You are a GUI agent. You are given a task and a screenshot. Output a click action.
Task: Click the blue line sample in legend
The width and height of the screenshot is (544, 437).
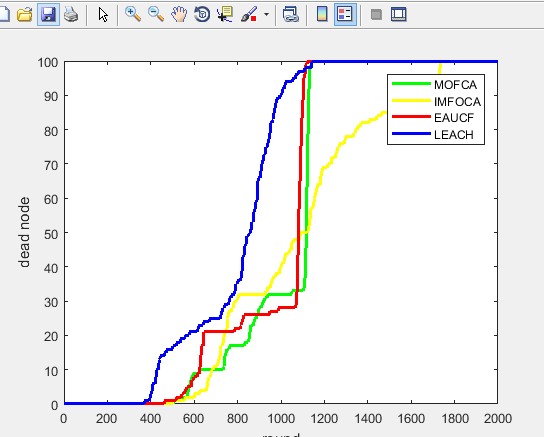click(x=411, y=134)
